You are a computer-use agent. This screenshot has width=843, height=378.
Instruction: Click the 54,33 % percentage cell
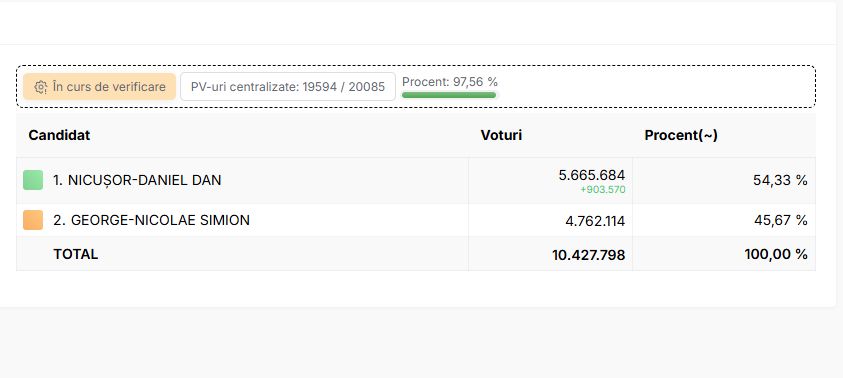pyautogui.click(x=780, y=180)
